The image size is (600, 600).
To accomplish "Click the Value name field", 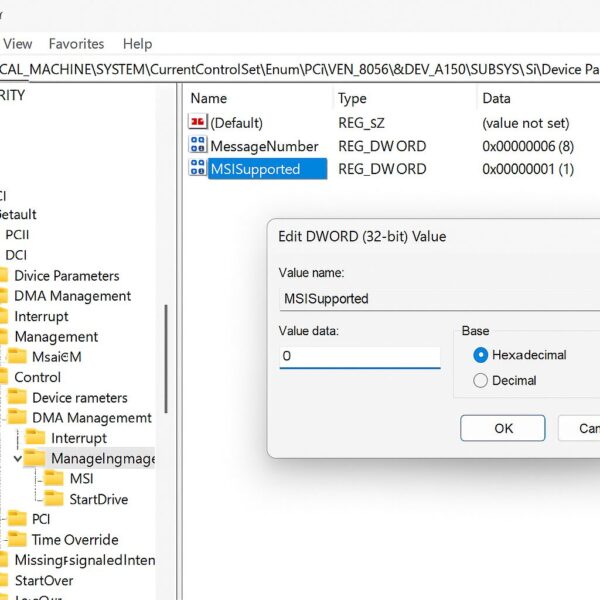I will tap(440, 299).
